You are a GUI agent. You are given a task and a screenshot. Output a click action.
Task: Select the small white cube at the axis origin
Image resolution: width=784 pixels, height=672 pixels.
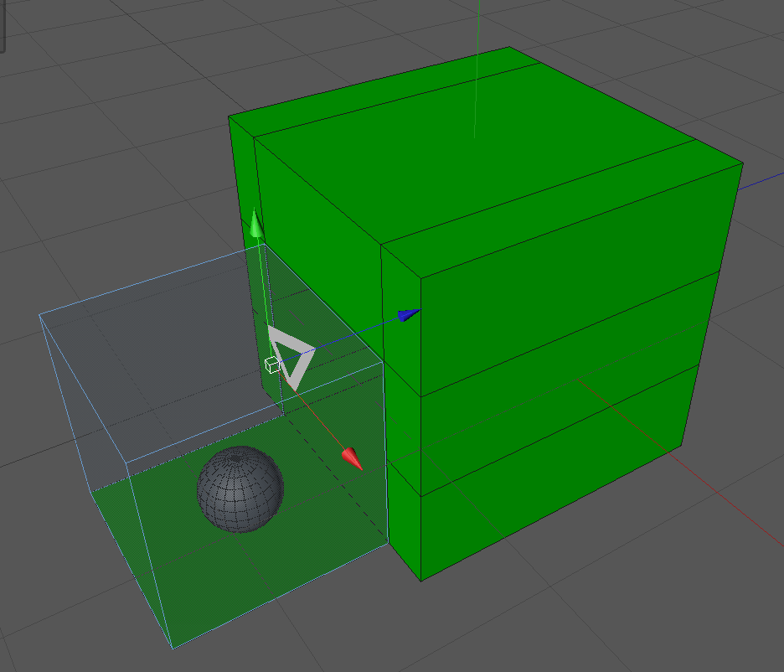point(271,364)
